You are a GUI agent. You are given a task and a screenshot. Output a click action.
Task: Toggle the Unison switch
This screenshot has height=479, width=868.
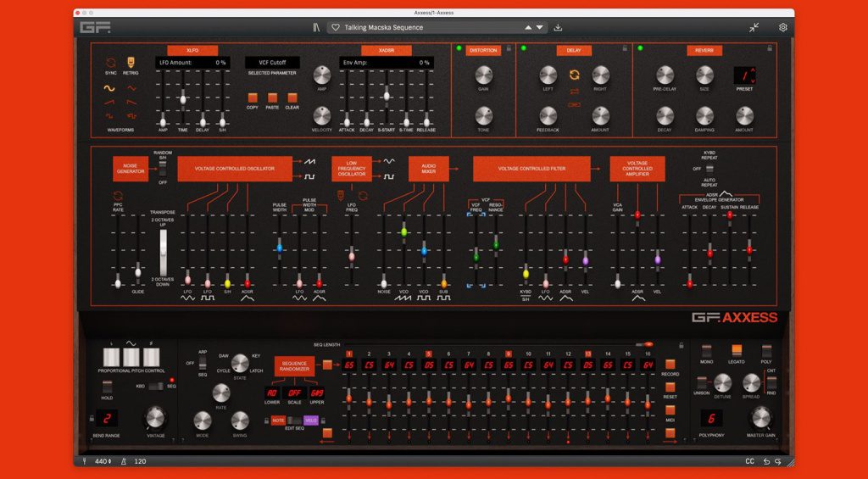click(701, 383)
